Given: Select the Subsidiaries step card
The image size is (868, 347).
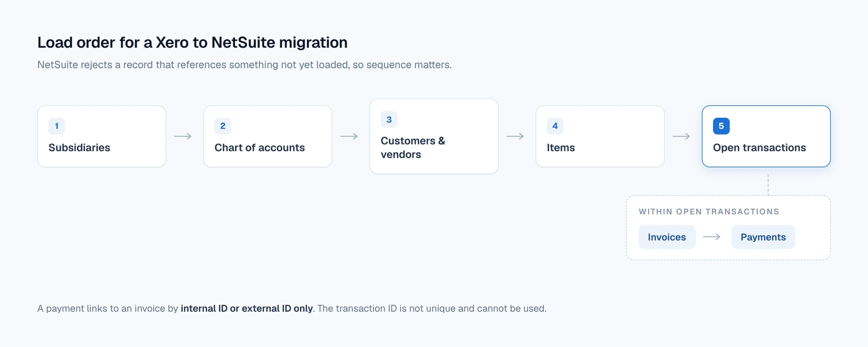Looking at the screenshot, I should (102, 136).
